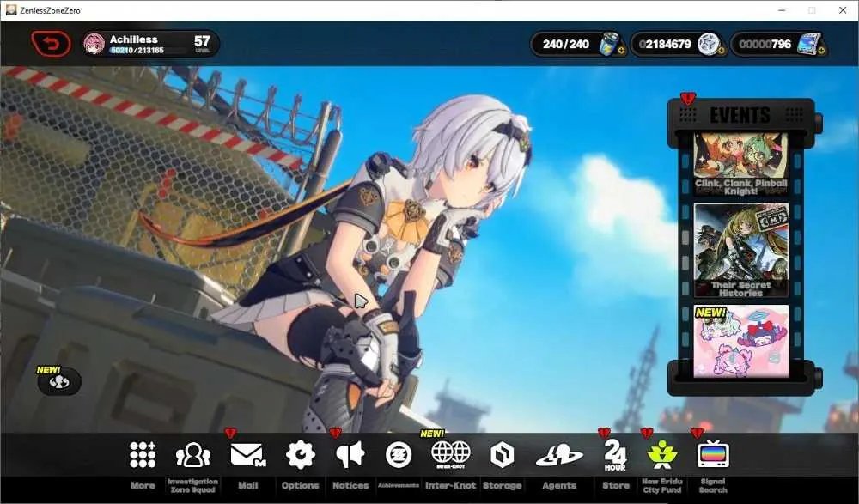859x504 pixels.
Task: Open the EVENTS panel header
Action: [x=740, y=115]
